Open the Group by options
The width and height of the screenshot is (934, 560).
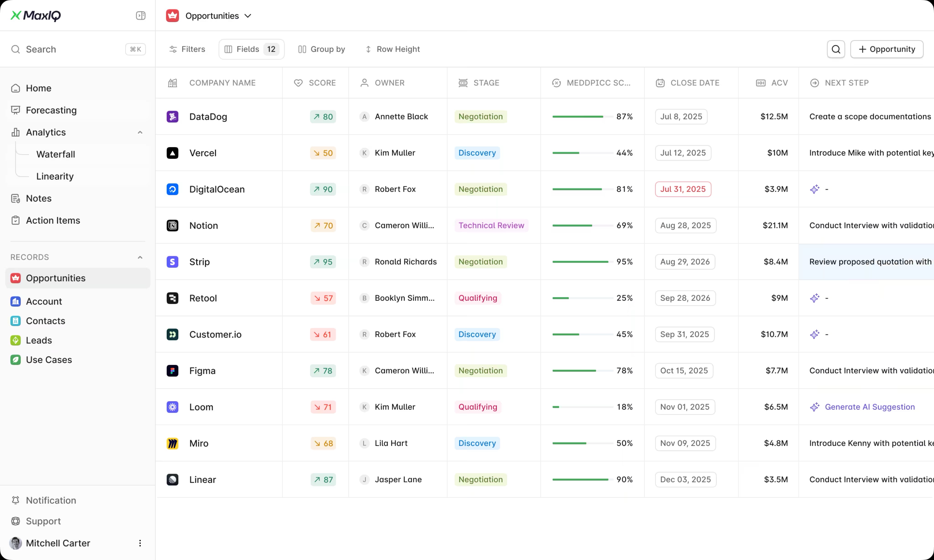(322, 49)
